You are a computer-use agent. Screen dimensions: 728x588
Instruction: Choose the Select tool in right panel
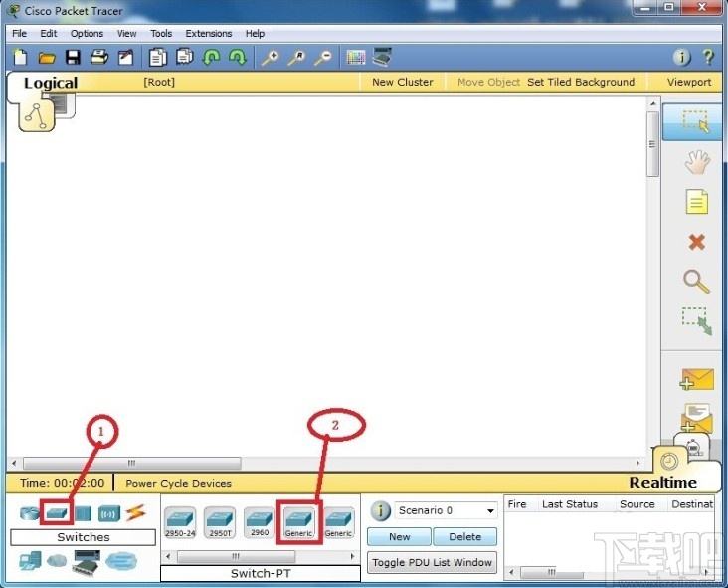pyautogui.click(x=694, y=121)
